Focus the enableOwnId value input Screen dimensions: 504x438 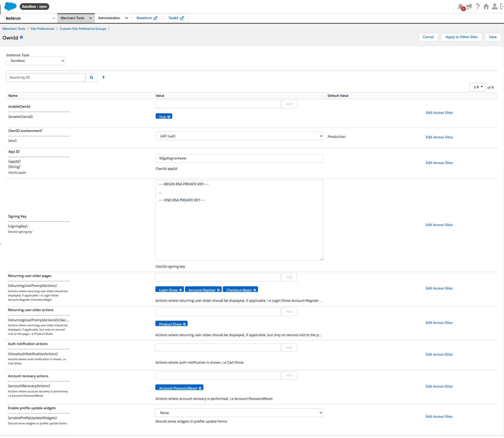218,104
